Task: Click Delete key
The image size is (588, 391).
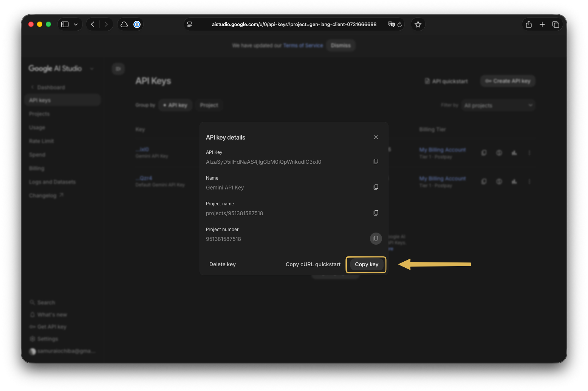Action: pos(223,264)
